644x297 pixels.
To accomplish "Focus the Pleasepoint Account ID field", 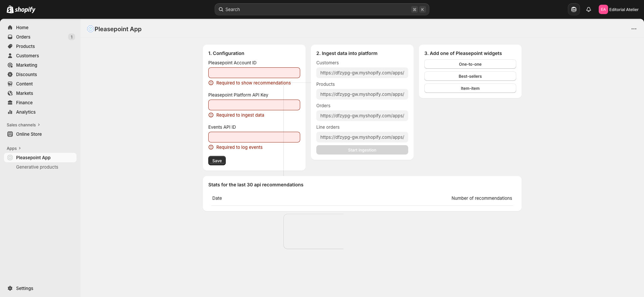I will (x=254, y=73).
